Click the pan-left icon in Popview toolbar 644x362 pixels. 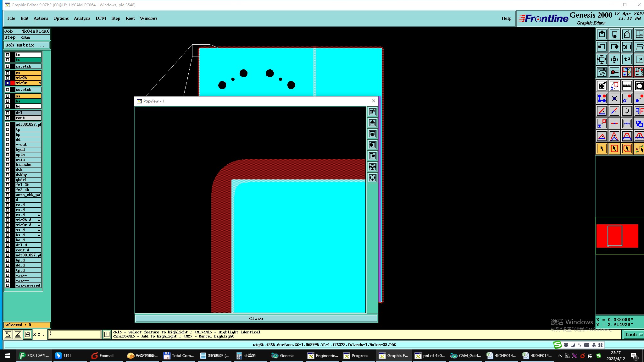372,145
